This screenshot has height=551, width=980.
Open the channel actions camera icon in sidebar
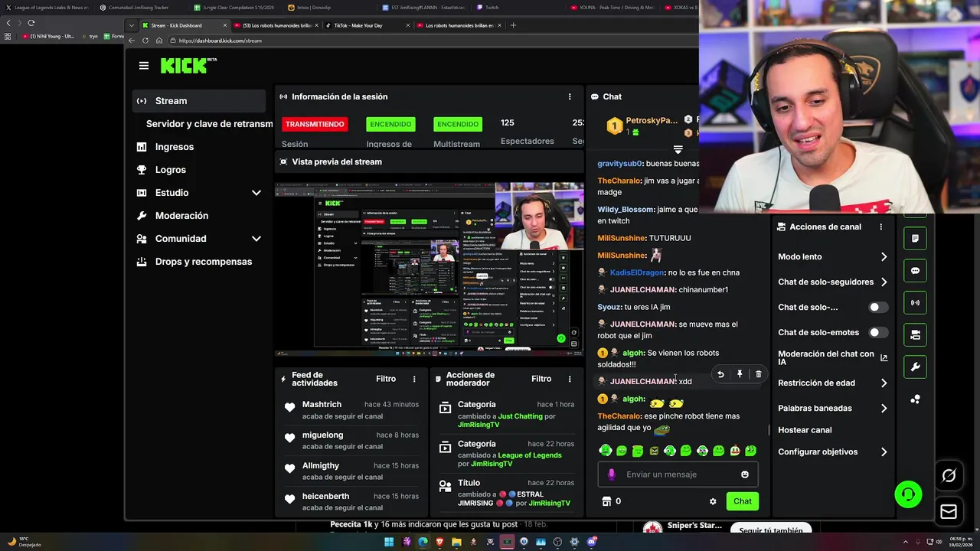(x=915, y=335)
